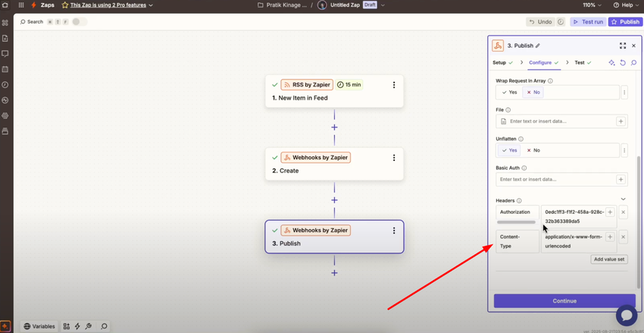Click info icon beside Headers
Viewport: 644px width, 333px height.
519,200
